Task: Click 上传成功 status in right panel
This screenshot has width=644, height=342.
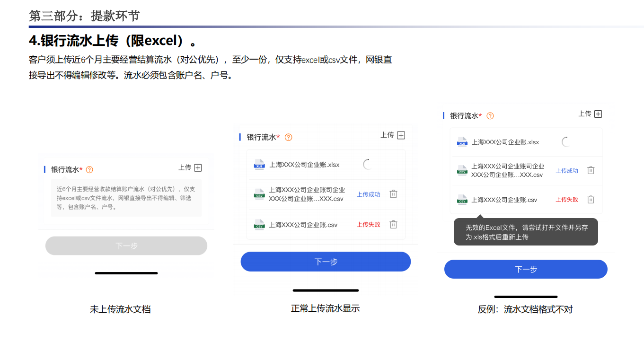Action: point(567,171)
